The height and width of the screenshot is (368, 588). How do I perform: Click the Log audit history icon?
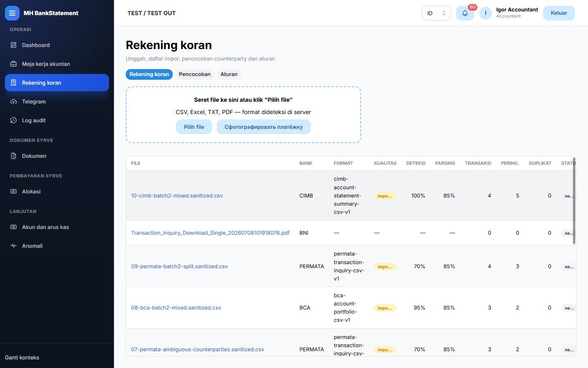pos(13,120)
